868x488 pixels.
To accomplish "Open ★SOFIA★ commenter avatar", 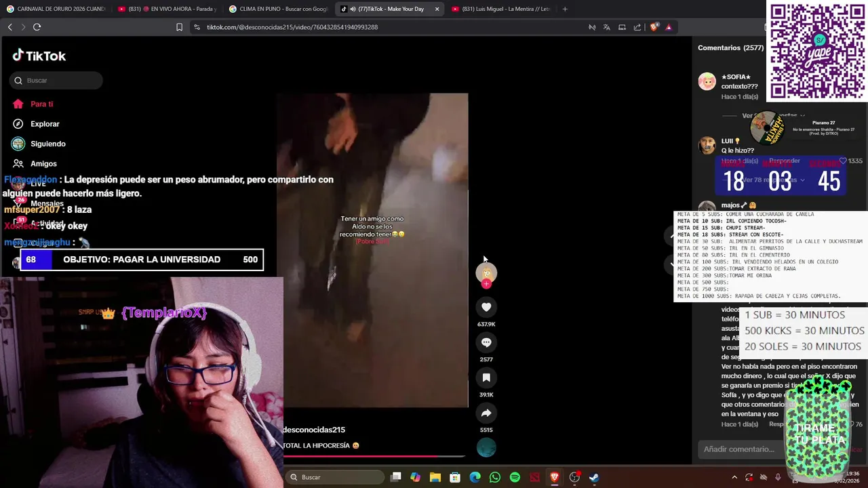I will tap(707, 81).
